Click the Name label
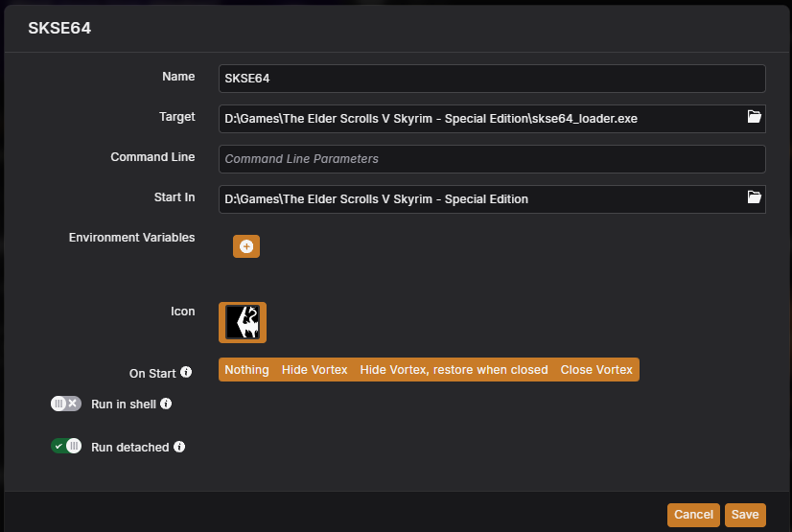 tap(178, 77)
